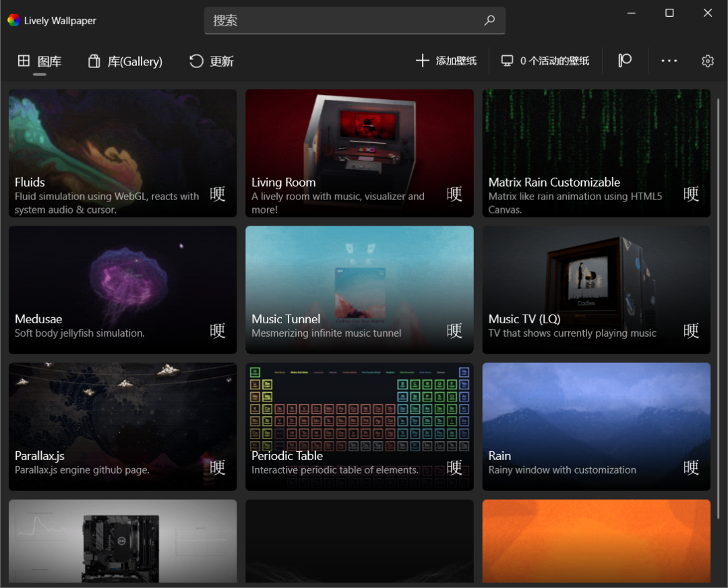Click the 库(Gallery) bag icon
The height and width of the screenshot is (588, 728).
[x=94, y=61]
